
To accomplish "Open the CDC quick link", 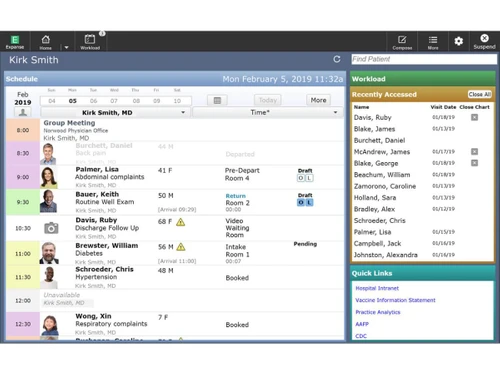I will tap(361, 336).
